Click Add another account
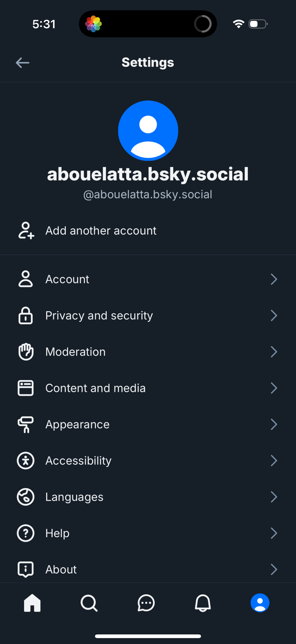 101,230
